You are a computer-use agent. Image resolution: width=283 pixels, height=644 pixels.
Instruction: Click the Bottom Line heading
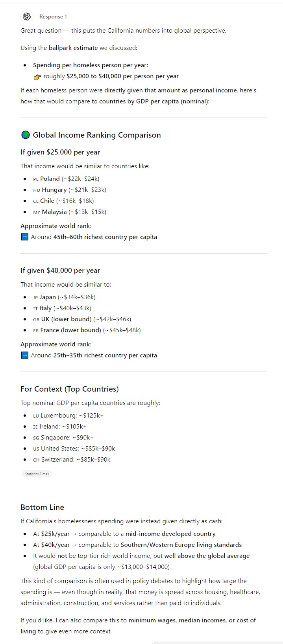(42, 507)
